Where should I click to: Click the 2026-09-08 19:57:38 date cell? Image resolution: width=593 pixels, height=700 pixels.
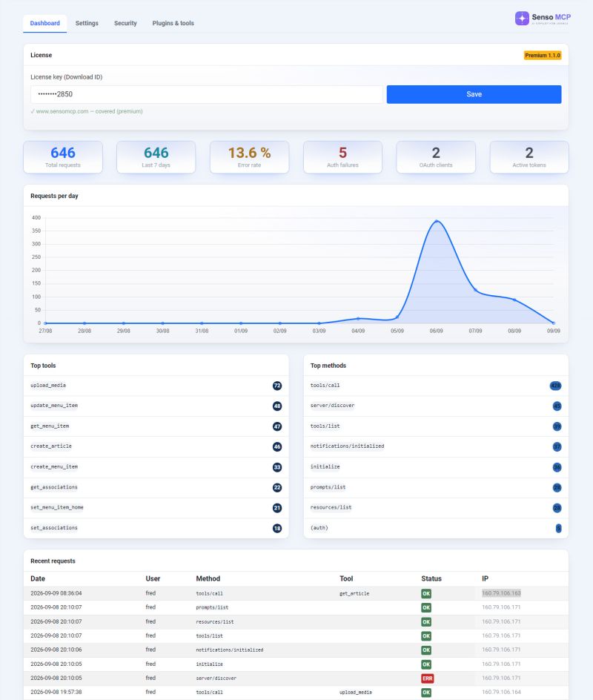coord(56,692)
